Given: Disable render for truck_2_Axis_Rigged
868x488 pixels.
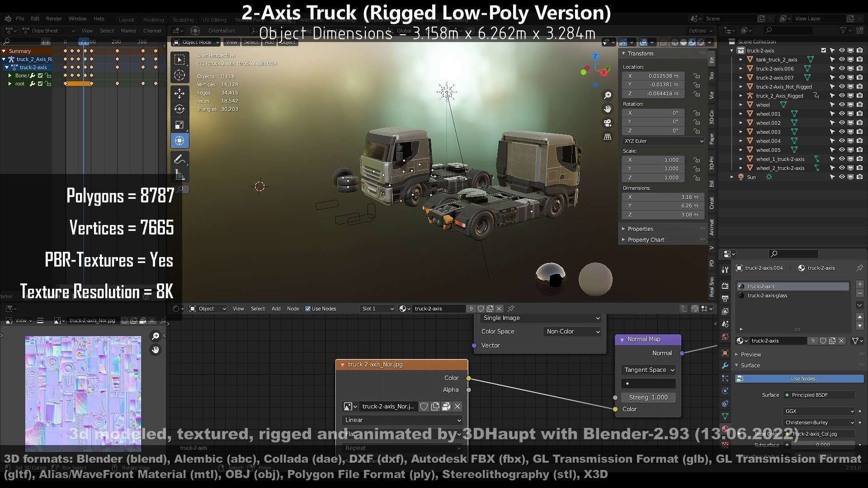Looking at the screenshot, I should [859, 96].
